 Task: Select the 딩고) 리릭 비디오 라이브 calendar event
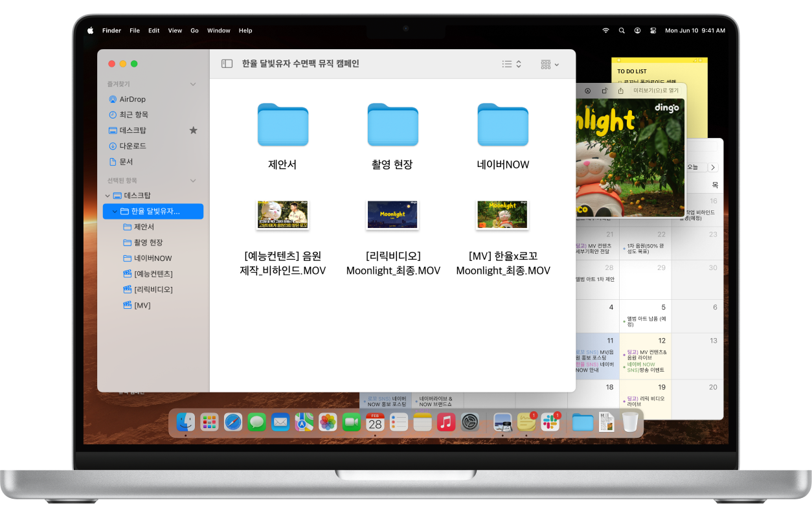(645, 401)
